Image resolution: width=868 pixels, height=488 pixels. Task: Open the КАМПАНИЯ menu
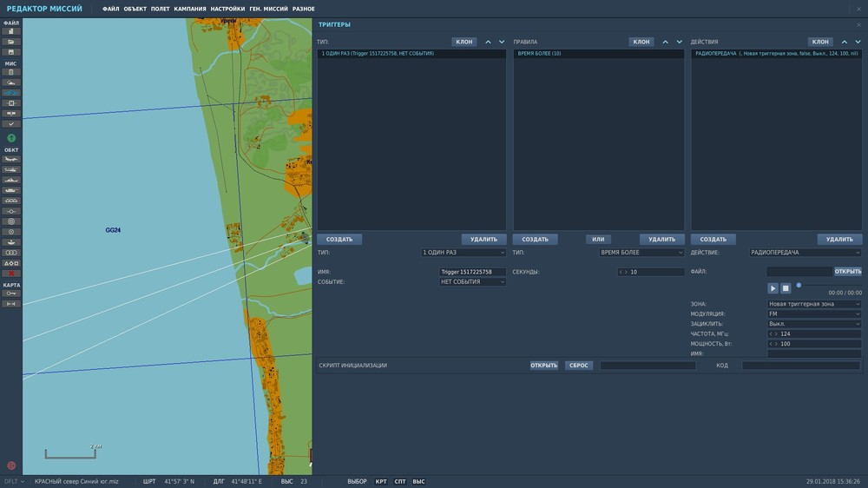click(x=190, y=9)
